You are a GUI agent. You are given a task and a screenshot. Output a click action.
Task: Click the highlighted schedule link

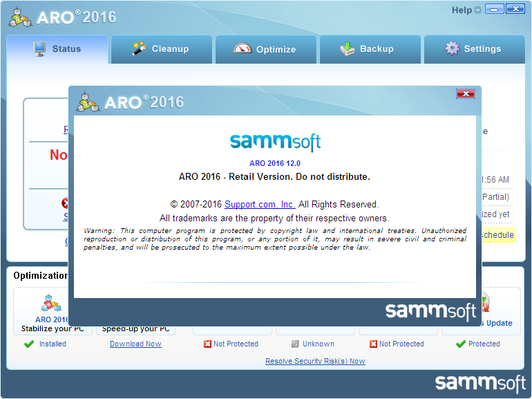(497, 235)
